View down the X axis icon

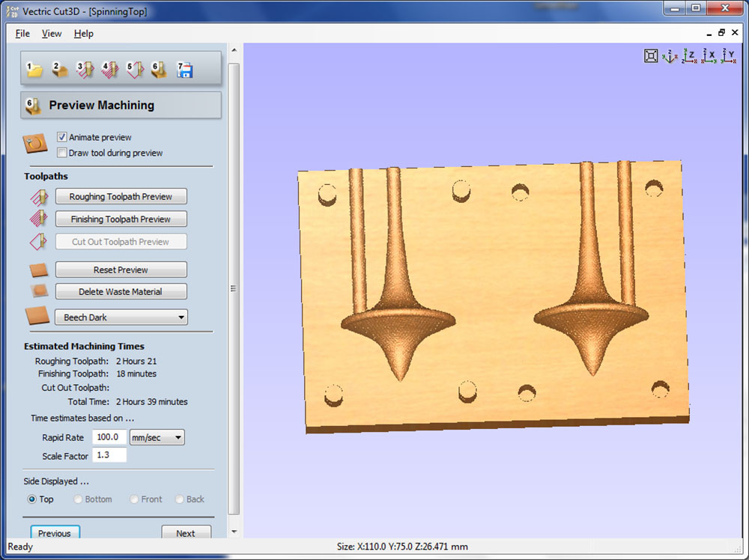pos(709,56)
